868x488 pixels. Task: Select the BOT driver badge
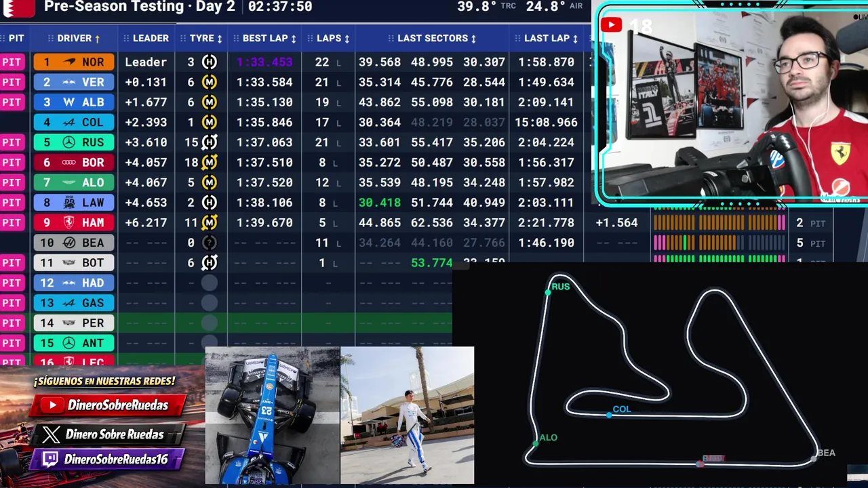pos(74,263)
